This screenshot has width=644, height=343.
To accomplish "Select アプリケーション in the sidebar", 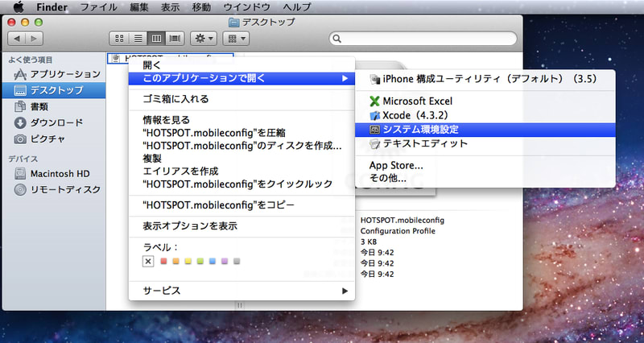I will [x=64, y=74].
